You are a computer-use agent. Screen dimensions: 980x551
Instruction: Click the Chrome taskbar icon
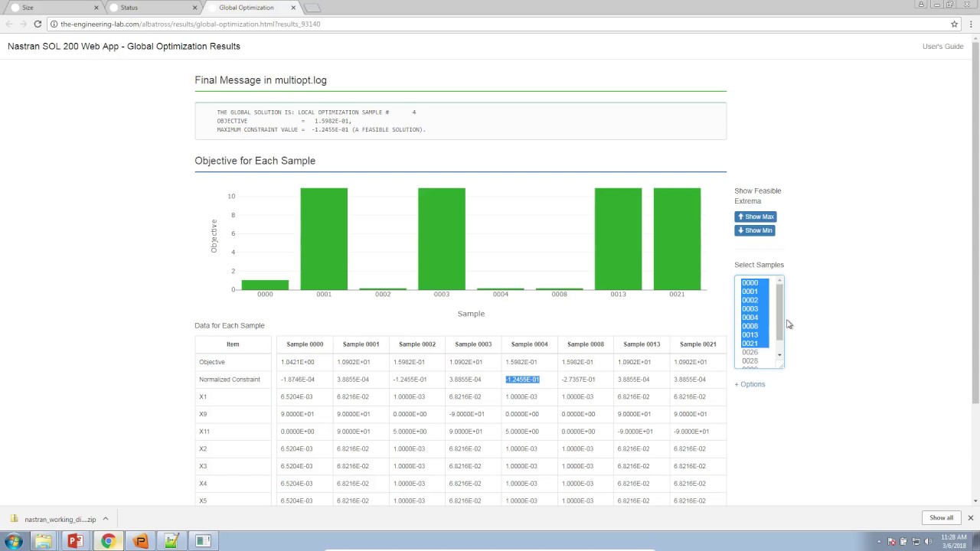click(x=108, y=541)
